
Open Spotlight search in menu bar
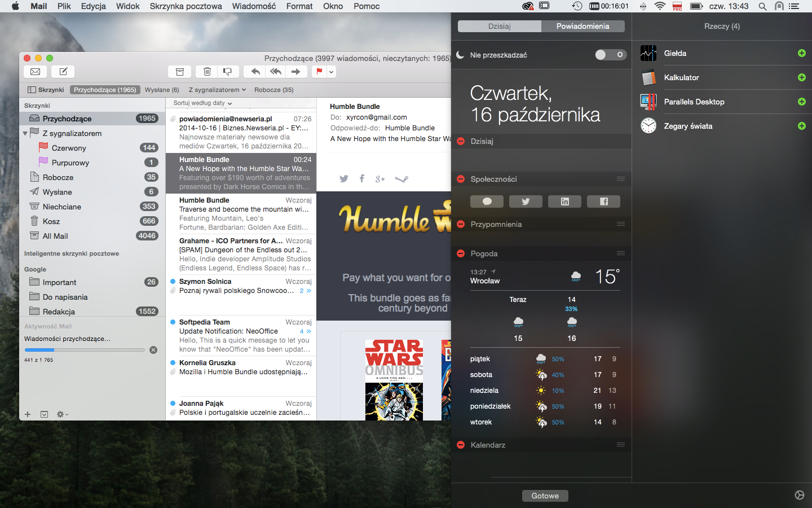coord(762,6)
